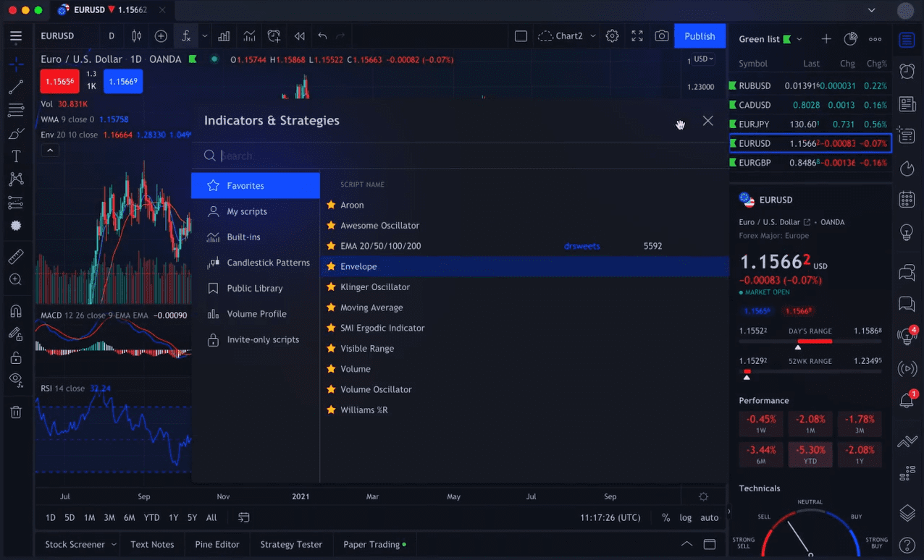Screen dimensions: 924x560
Task: Click the blue Publish button
Action: click(700, 36)
